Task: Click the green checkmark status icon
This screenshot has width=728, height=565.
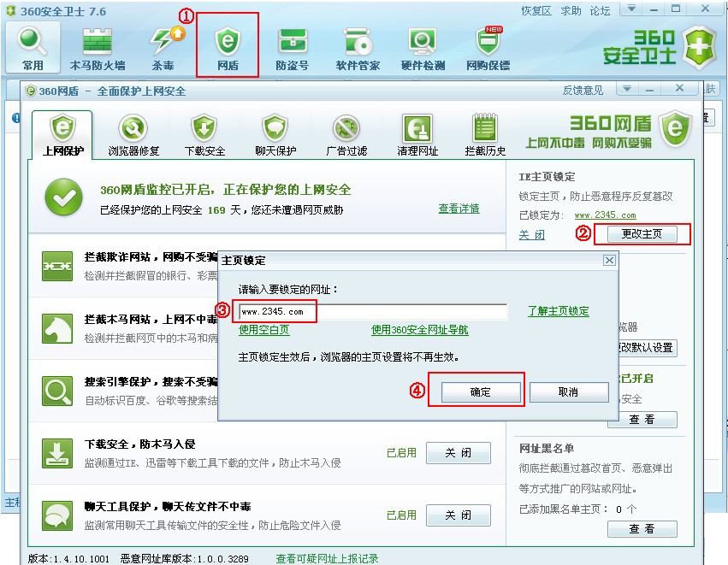Action: pos(63,197)
